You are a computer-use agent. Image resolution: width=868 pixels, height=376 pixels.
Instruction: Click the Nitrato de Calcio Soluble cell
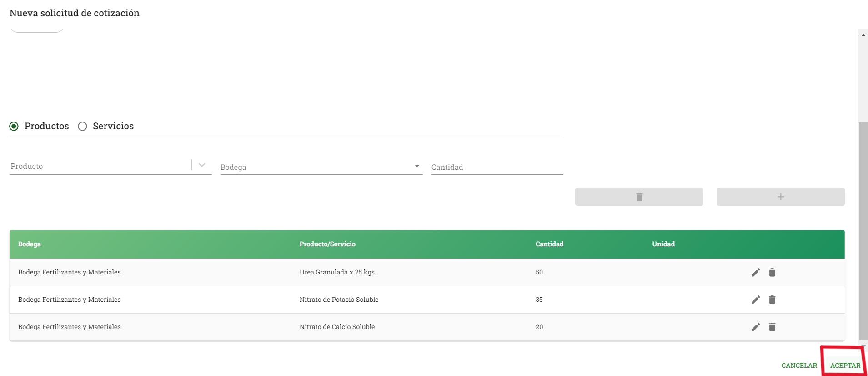coord(337,327)
